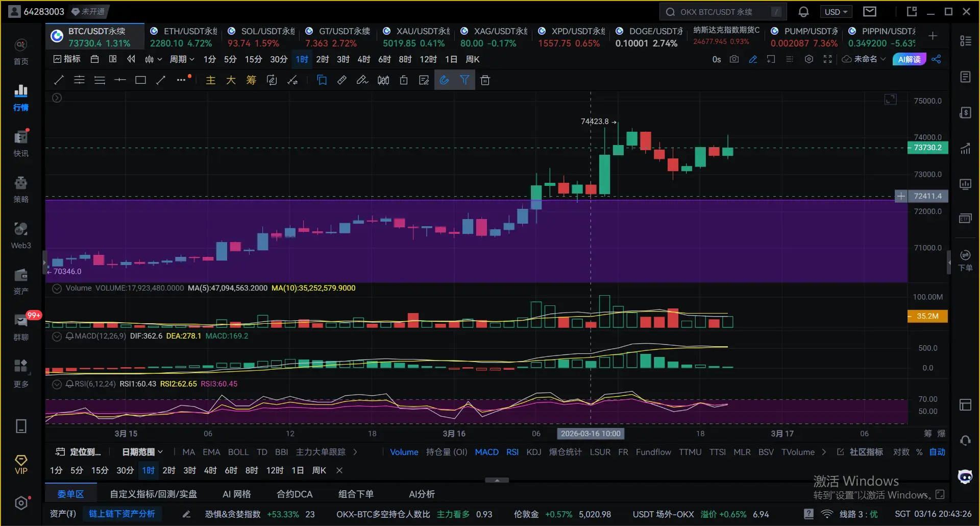Collapse the Volume pane using its circle arrow

(57, 288)
